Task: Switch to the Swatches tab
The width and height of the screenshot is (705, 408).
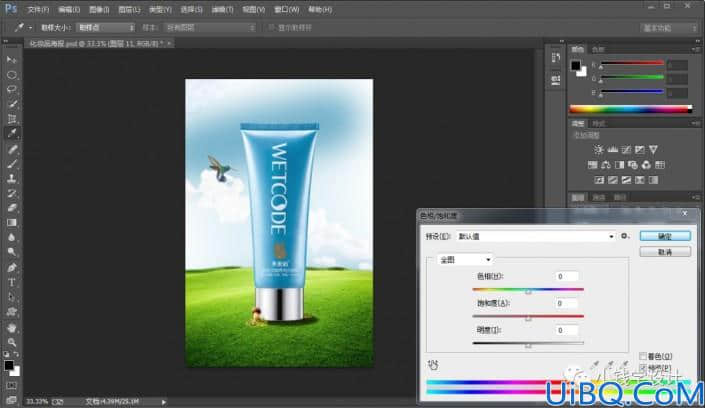Action: tap(598, 49)
